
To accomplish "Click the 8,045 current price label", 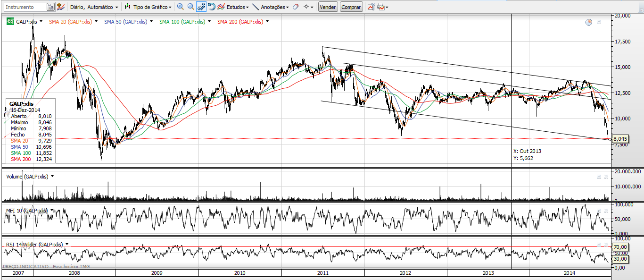I will (x=620, y=139).
